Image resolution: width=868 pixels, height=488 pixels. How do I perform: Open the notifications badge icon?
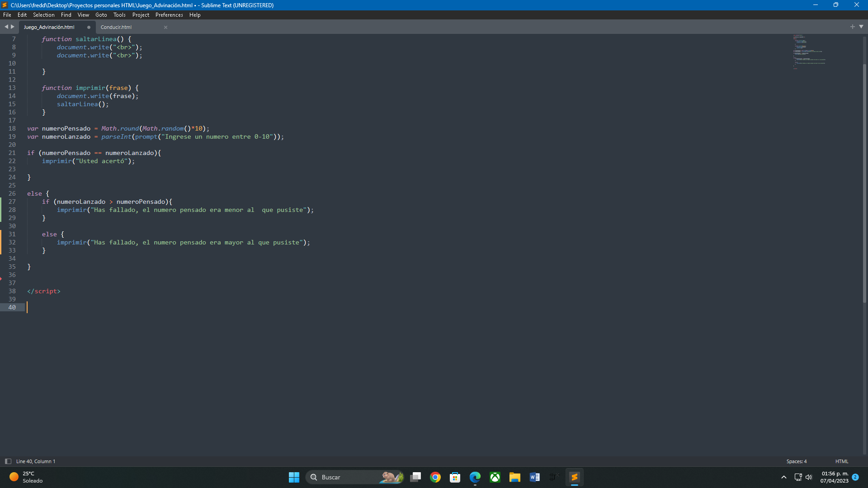coord(855,477)
